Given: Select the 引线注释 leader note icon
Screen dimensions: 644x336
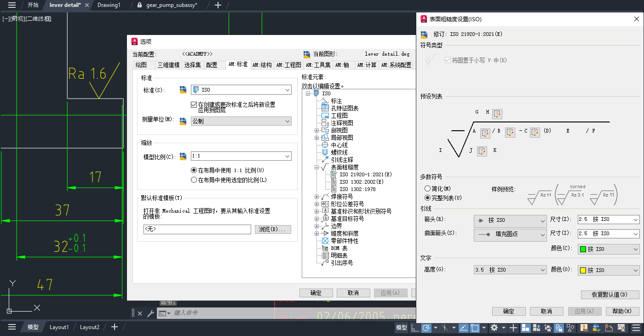Looking at the screenshot, I should point(325,160).
